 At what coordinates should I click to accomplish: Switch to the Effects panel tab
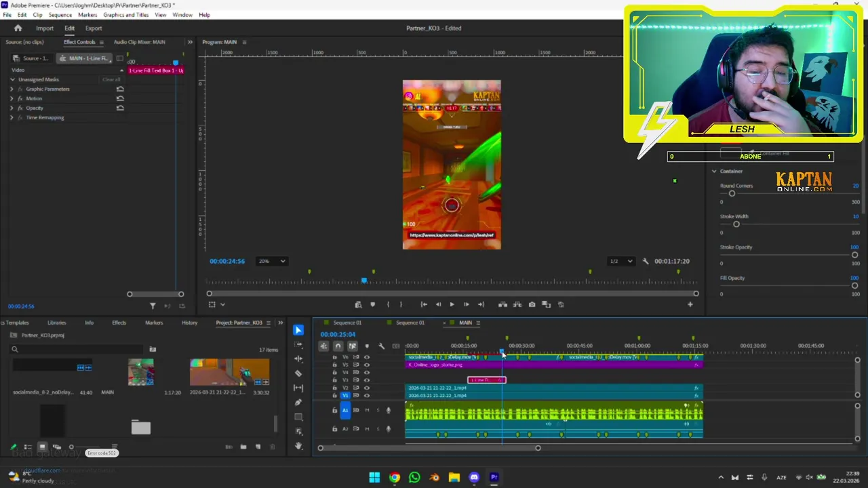pyautogui.click(x=119, y=323)
